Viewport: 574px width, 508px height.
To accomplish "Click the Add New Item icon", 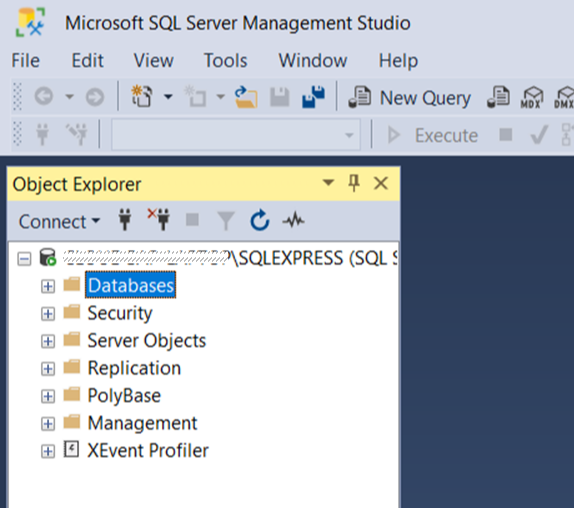I will (195, 96).
